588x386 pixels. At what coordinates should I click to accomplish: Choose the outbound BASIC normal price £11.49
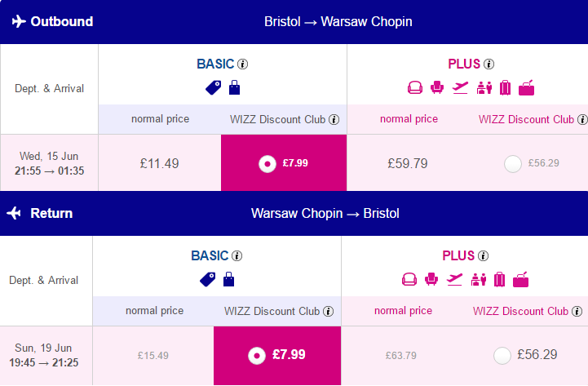[x=159, y=163]
